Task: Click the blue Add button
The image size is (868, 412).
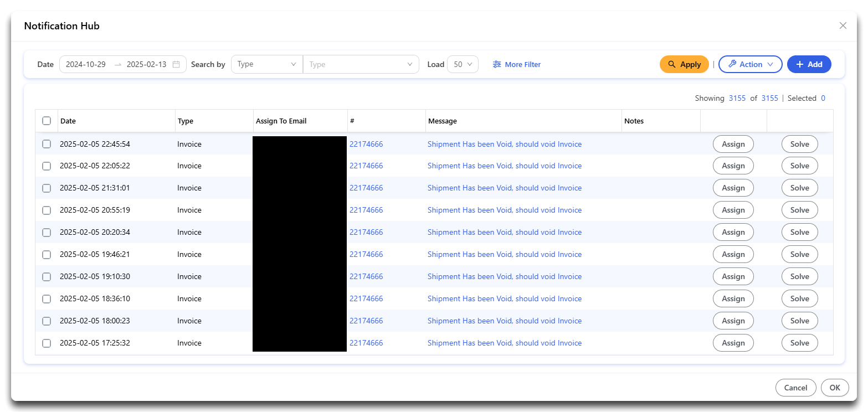Action: pos(809,64)
